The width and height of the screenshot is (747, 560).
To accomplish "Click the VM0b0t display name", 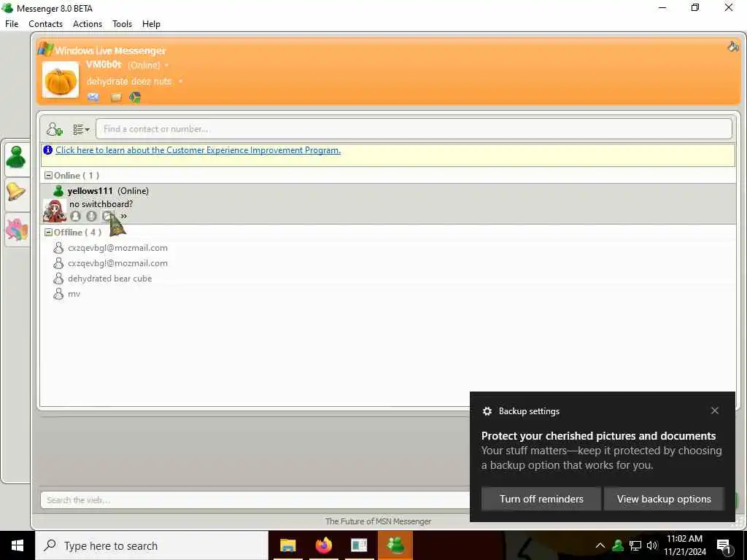I will click(104, 64).
